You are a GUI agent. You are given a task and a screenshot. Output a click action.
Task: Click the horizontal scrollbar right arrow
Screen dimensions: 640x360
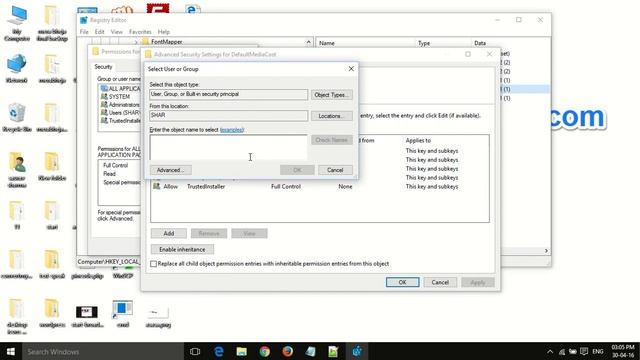click(546, 251)
